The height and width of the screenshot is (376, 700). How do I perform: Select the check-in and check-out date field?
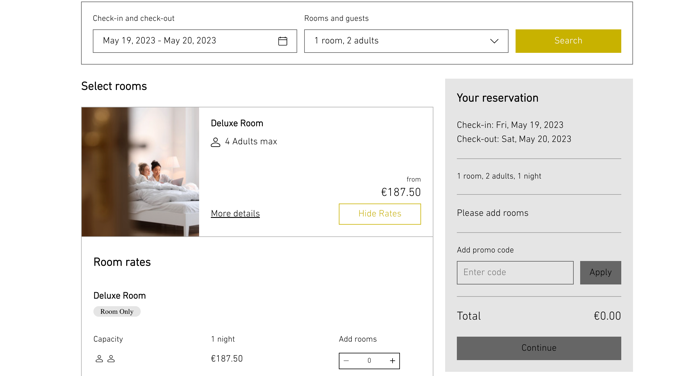pos(195,41)
